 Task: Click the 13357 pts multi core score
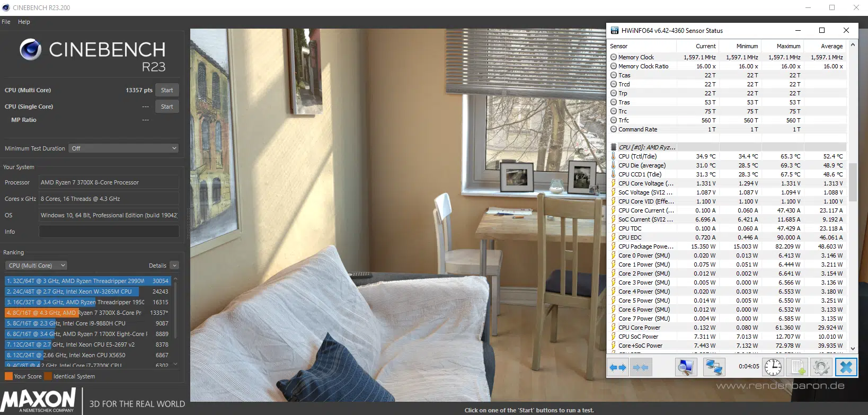[139, 90]
